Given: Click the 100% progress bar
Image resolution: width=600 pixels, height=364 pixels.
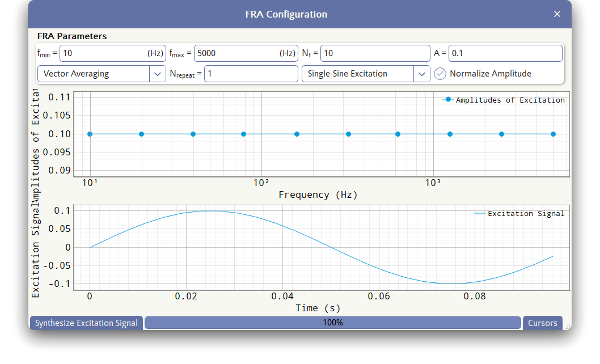Looking at the screenshot, I should tap(333, 323).
